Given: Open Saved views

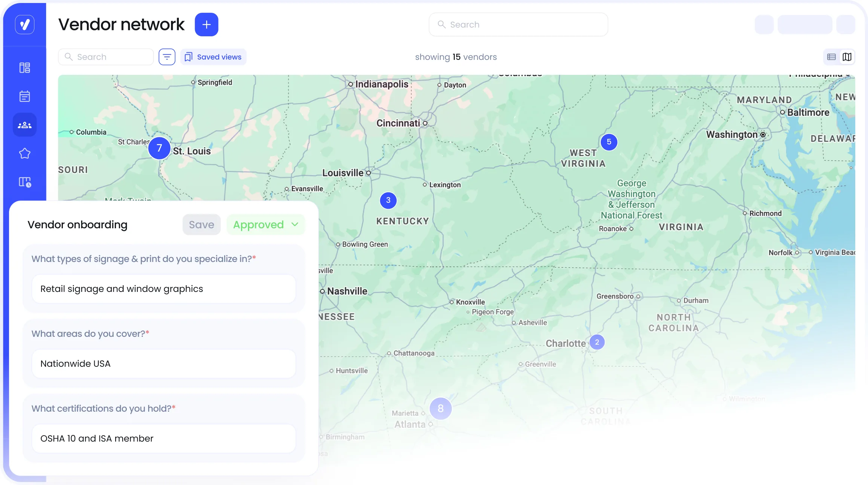Looking at the screenshot, I should (x=213, y=57).
